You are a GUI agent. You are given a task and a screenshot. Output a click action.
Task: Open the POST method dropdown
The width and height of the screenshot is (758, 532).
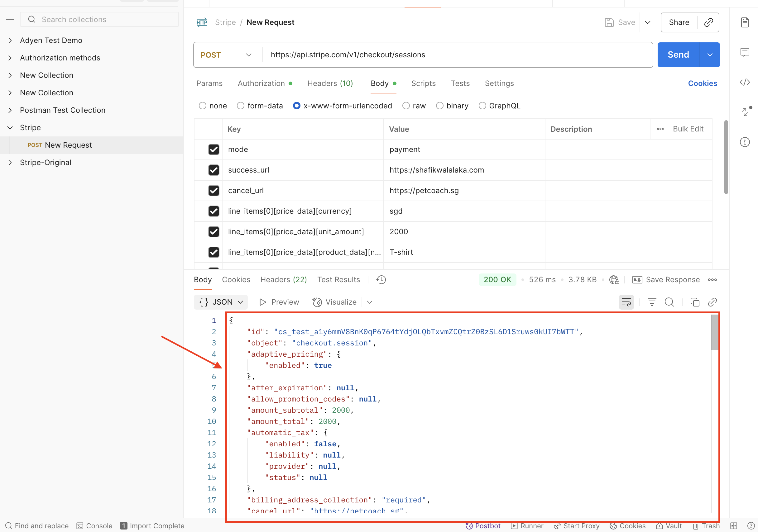tap(228, 55)
